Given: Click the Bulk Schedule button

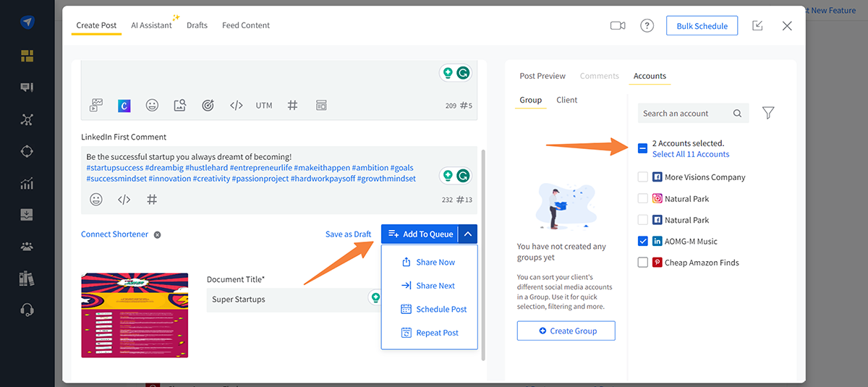Looking at the screenshot, I should coord(702,25).
